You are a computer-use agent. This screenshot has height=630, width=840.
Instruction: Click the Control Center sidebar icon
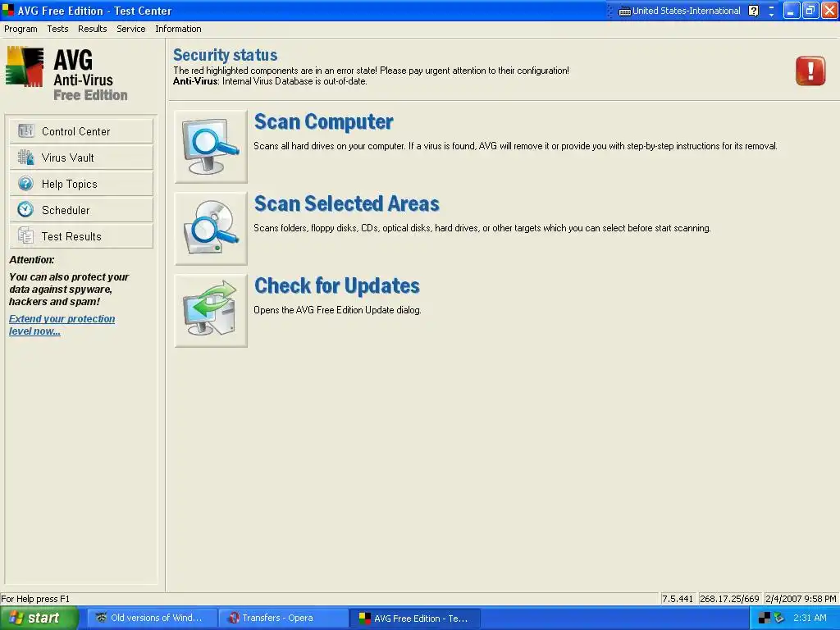(25, 130)
